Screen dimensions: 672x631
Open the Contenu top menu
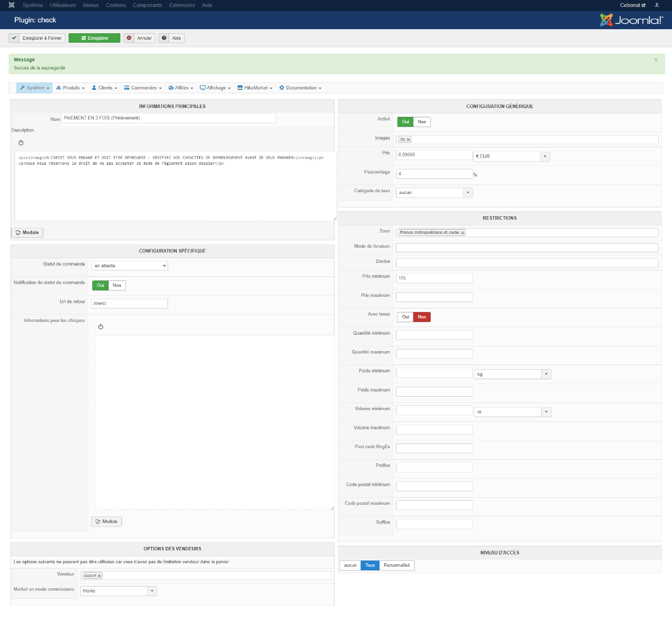tap(116, 5)
